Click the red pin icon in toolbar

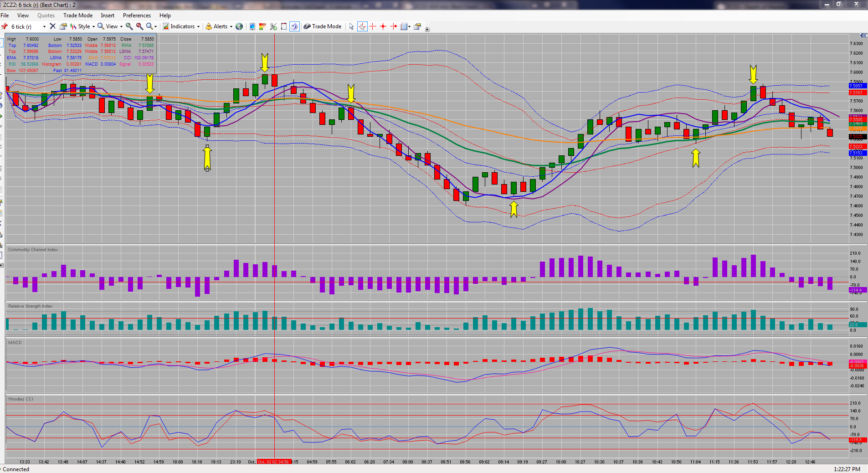click(5, 26)
